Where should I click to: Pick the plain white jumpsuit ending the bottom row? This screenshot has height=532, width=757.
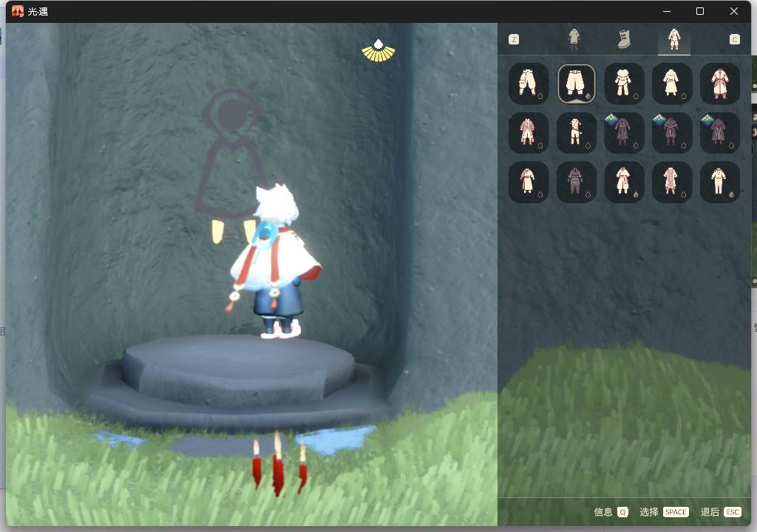coord(720,182)
